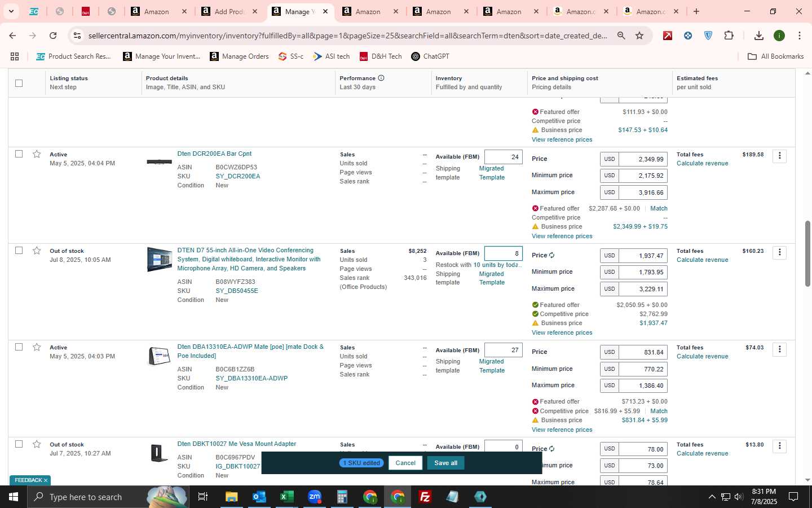Viewport: 812px width, 508px height.
Task: Close the FEEDBACK tag
Action: point(46,480)
